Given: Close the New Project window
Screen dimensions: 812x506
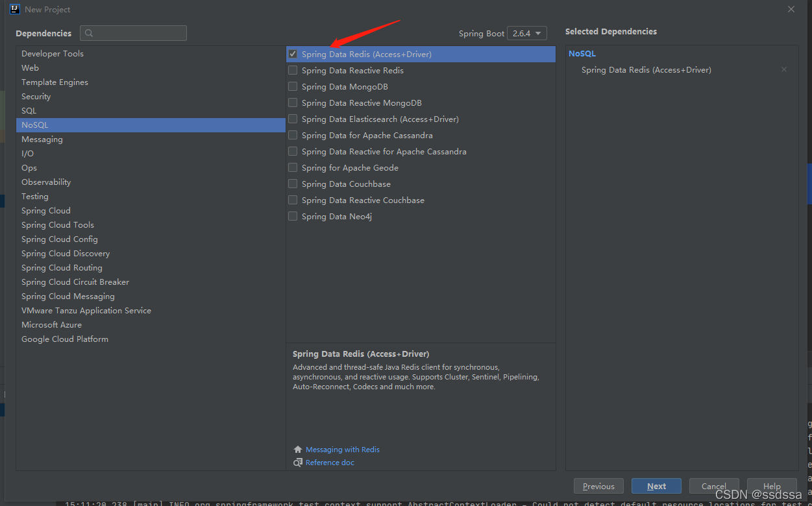Looking at the screenshot, I should (x=791, y=9).
